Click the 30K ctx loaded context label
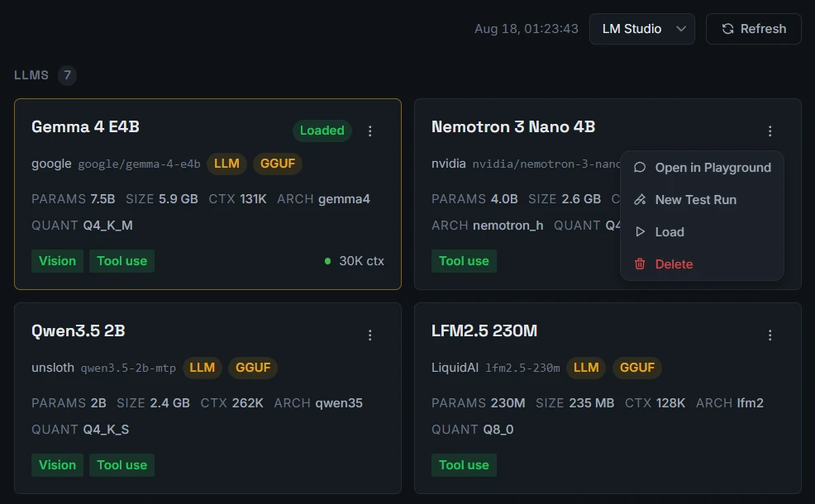 pyautogui.click(x=361, y=261)
